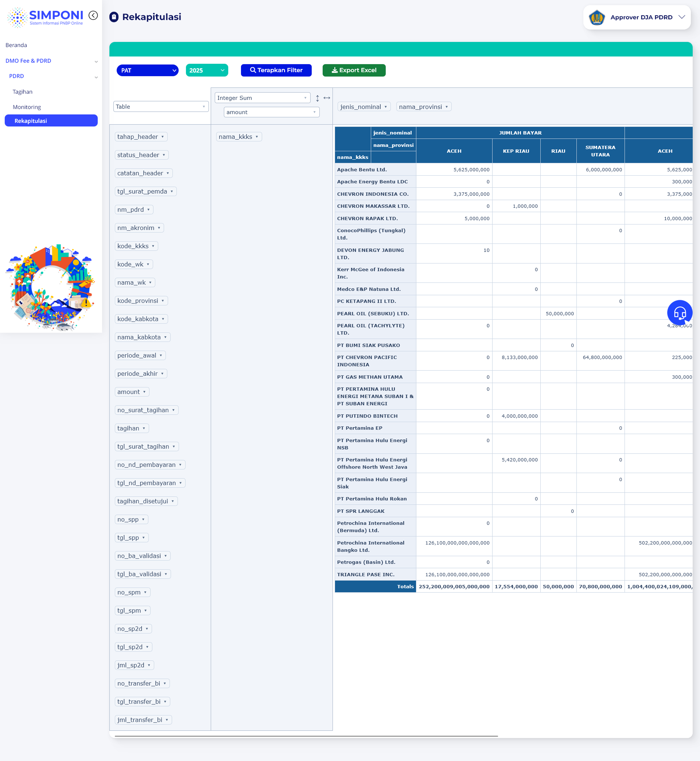The image size is (700, 761).
Task: Click the Apache Bentu Ltd. row label
Action: point(376,169)
